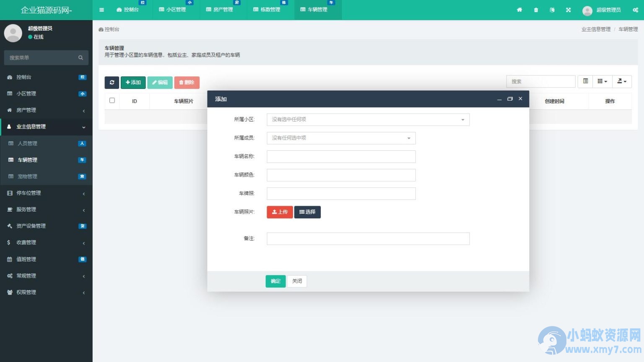This screenshot has height=362, width=644.
Task: Click the search magnifier icon in sidebar
Action: pos(80,58)
